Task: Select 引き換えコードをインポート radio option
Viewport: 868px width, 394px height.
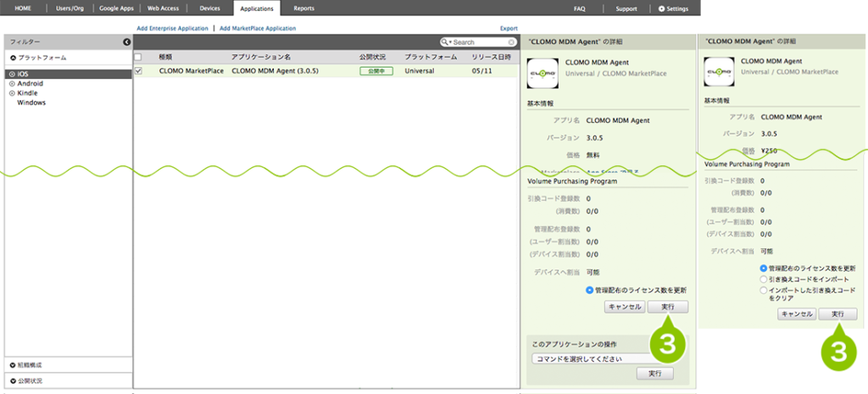Action: pyautogui.click(x=764, y=279)
